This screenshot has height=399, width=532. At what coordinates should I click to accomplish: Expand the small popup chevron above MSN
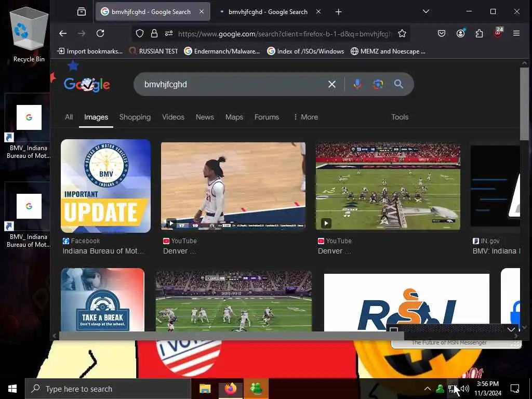tap(511, 329)
